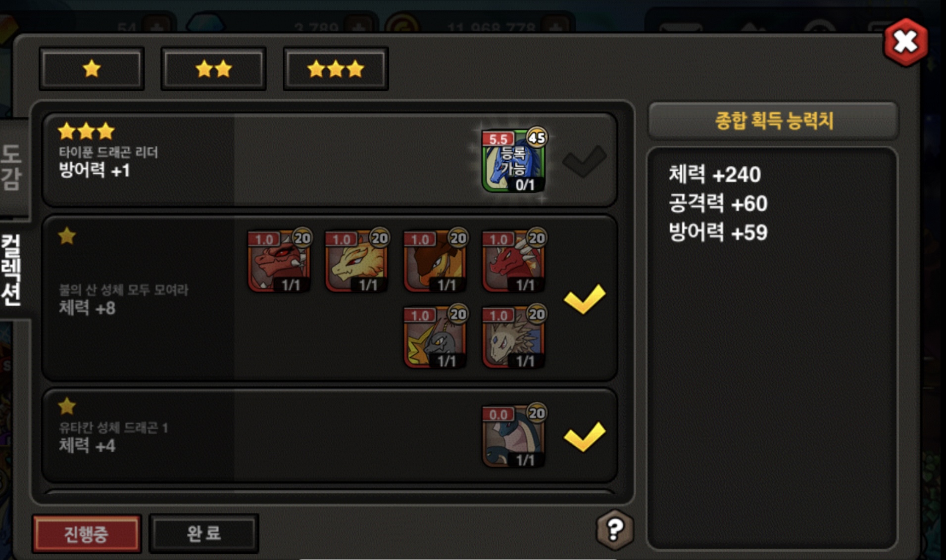Click the spiky hedgehog dragon icon
Screen dimensions: 946x560
coord(514,337)
